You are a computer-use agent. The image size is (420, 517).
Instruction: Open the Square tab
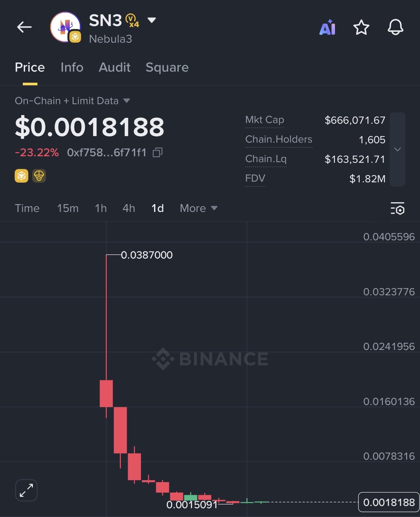click(167, 67)
